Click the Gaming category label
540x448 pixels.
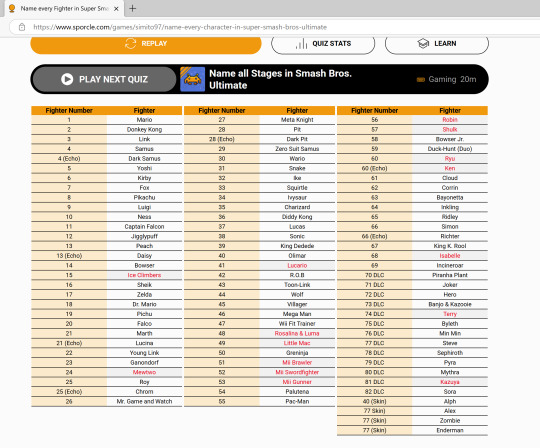click(x=442, y=79)
